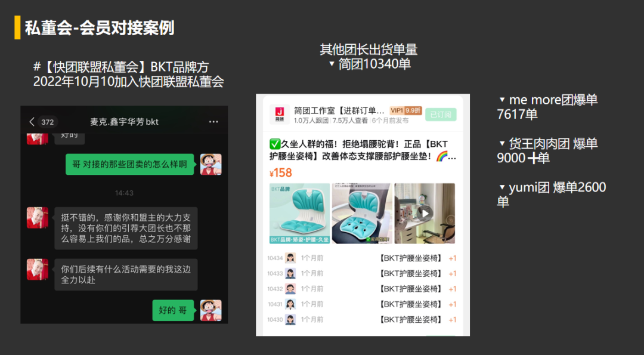Click the cartoon avatar beside the '好的 哥' message
Image resolution: width=644 pixels, height=355 pixels.
point(210,310)
